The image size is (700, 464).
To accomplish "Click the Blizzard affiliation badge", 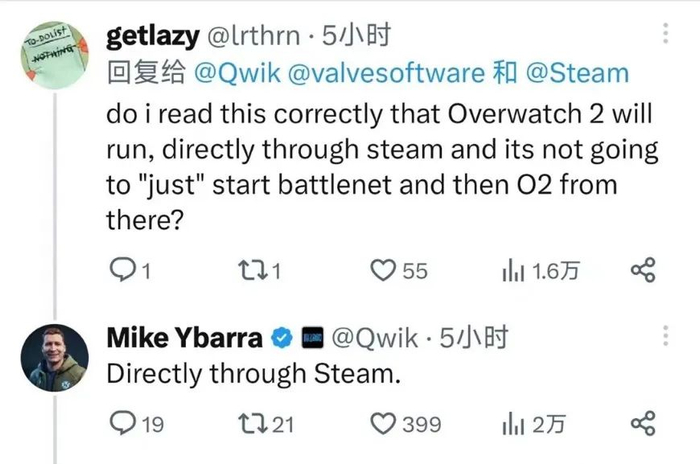I will click(x=310, y=340).
